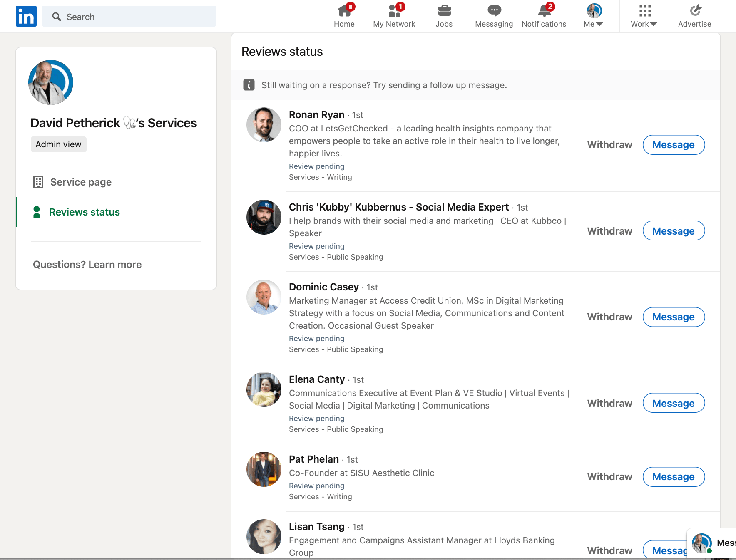The width and height of the screenshot is (736, 560).
Task: Click the LinkedIn logo icon
Action: pyautogui.click(x=26, y=16)
